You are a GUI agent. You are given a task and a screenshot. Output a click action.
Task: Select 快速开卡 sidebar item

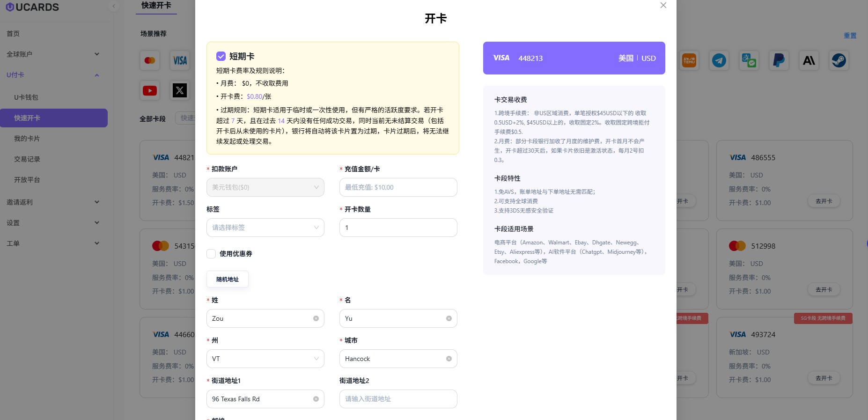[x=53, y=118]
